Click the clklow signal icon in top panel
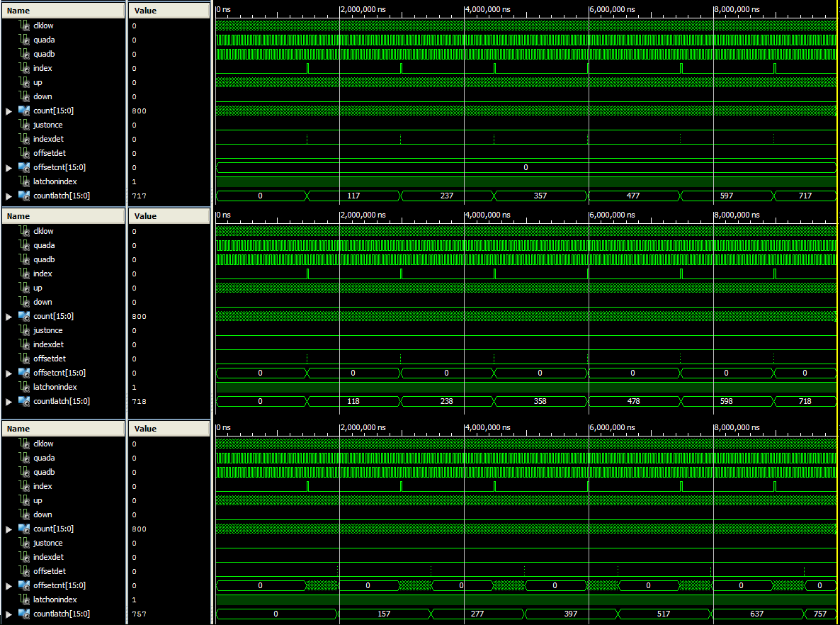The height and width of the screenshot is (625, 840). coord(24,26)
